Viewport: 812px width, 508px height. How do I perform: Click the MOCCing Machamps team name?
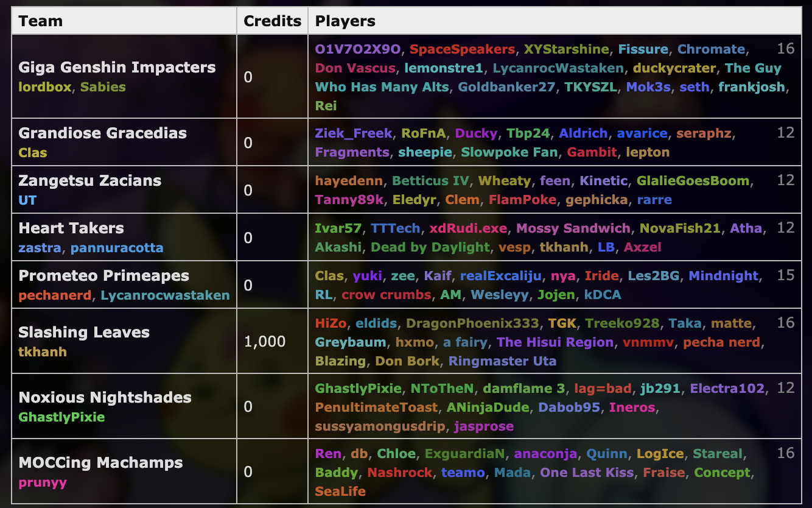coord(101,463)
